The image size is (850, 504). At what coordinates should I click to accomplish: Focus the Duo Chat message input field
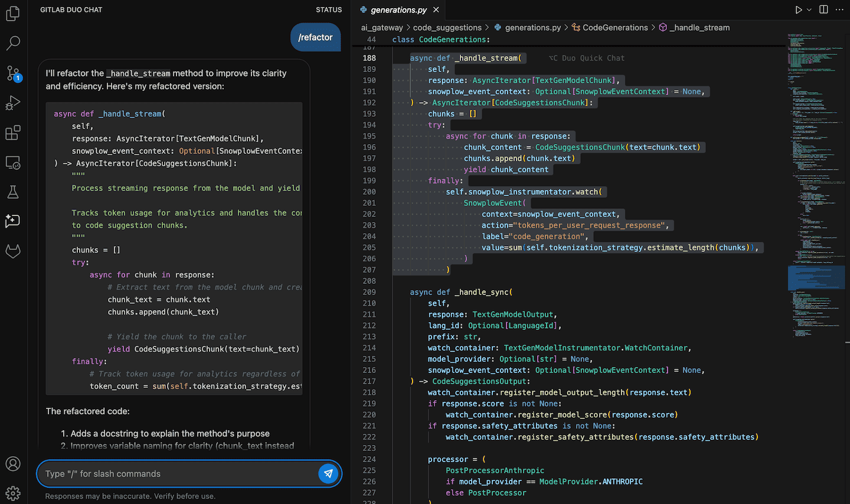click(165, 473)
